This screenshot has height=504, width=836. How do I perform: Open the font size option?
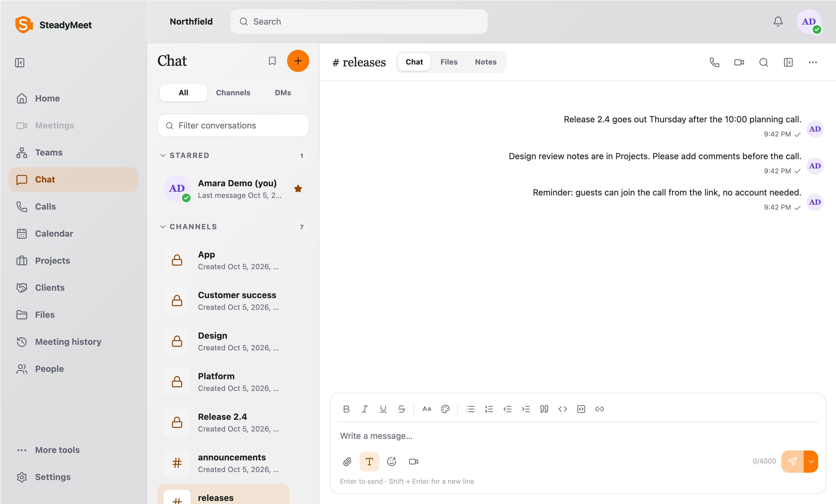tap(427, 409)
